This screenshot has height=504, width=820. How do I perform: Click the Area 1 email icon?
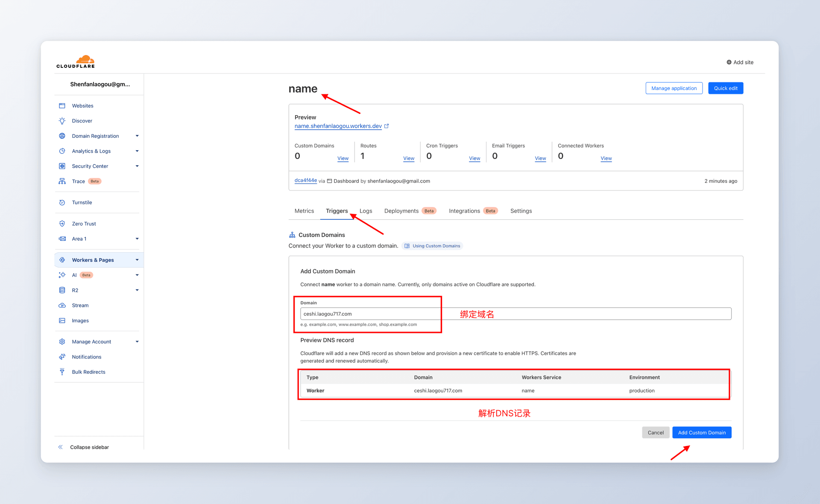click(x=62, y=239)
